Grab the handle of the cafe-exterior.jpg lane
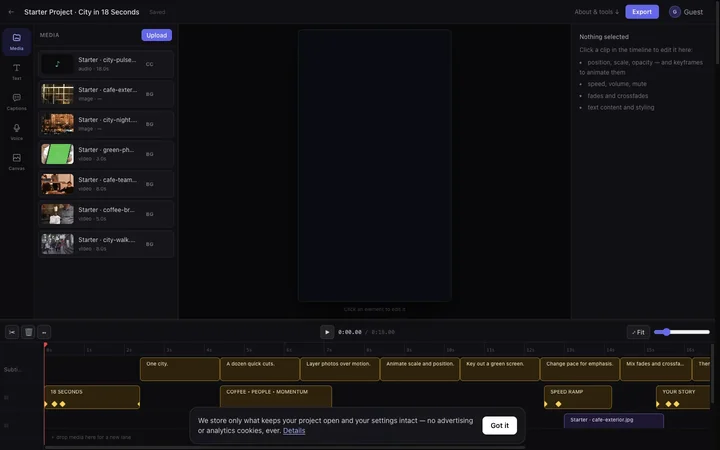The image size is (720, 450). 6,426
